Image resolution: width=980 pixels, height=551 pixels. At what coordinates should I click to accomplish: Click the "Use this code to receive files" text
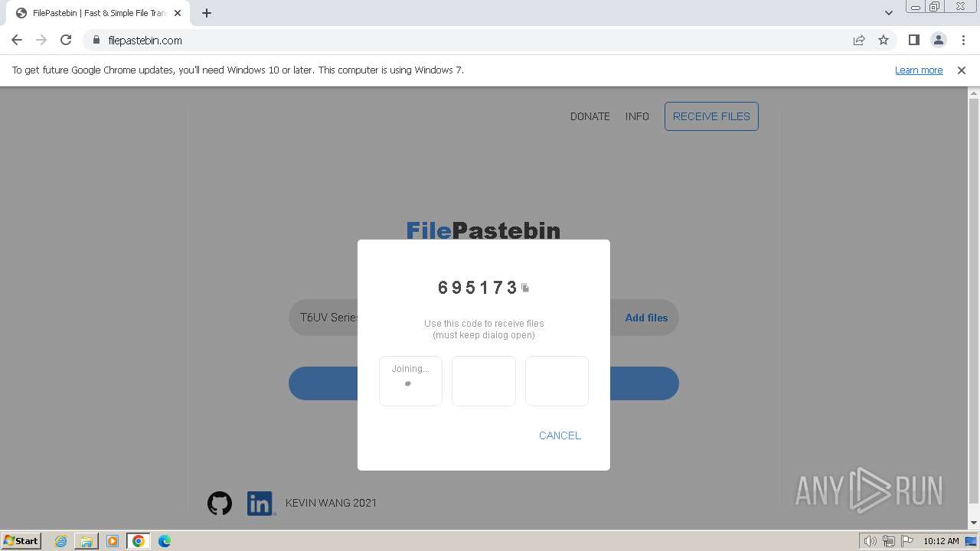pos(484,323)
